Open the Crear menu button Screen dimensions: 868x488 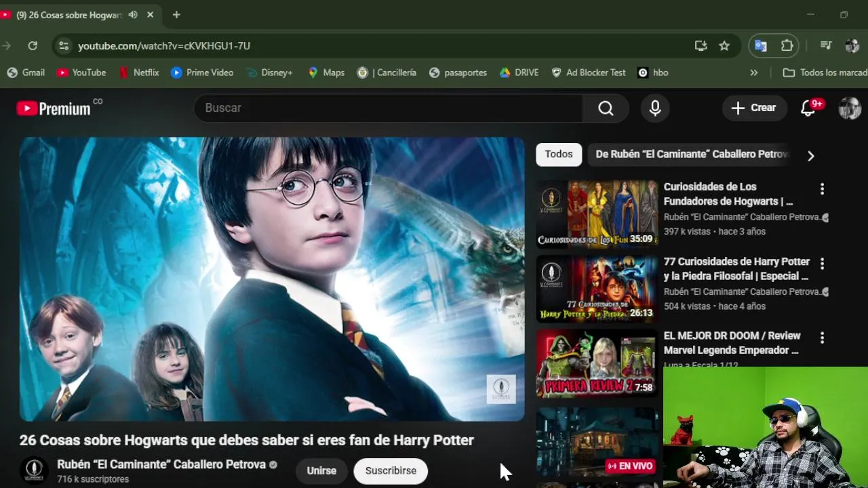754,108
